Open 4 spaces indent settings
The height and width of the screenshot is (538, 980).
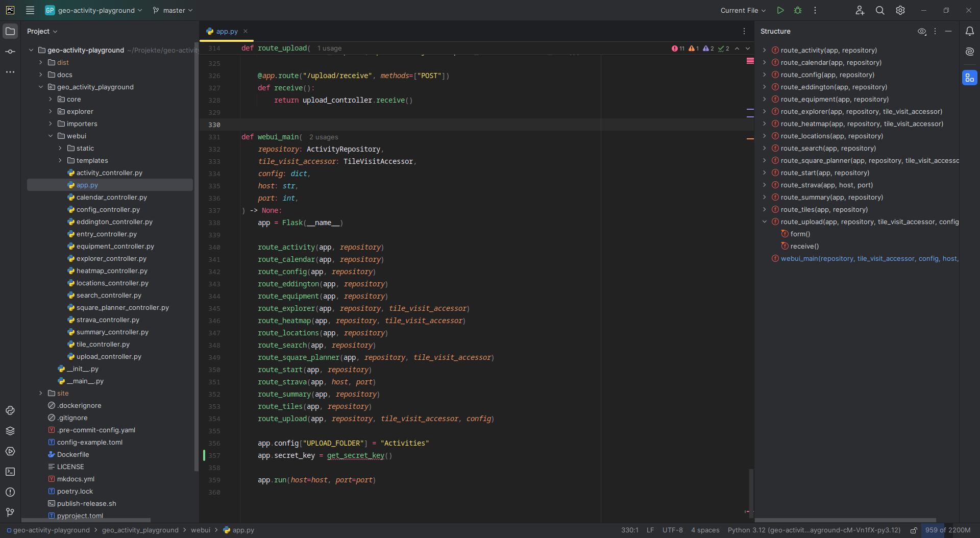(705, 530)
